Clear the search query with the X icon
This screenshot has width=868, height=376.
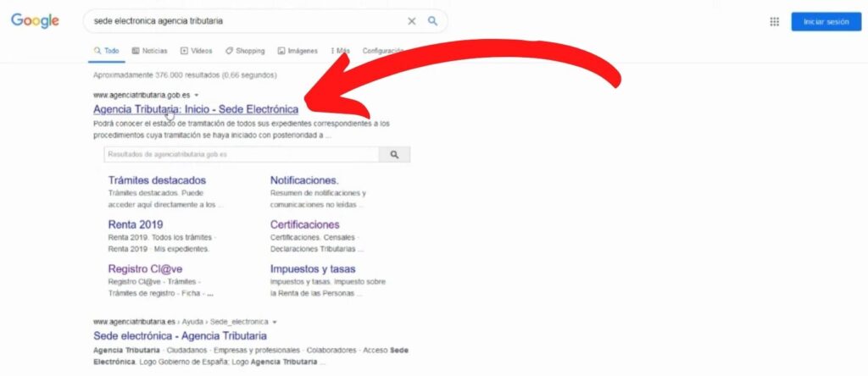click(x=411, y=21)
